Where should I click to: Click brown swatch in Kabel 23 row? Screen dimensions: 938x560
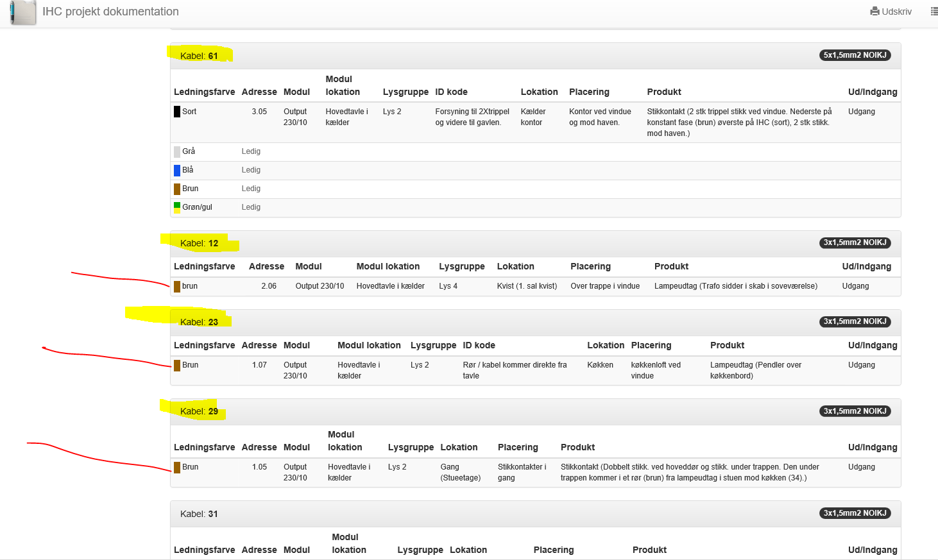click(177, 366)
